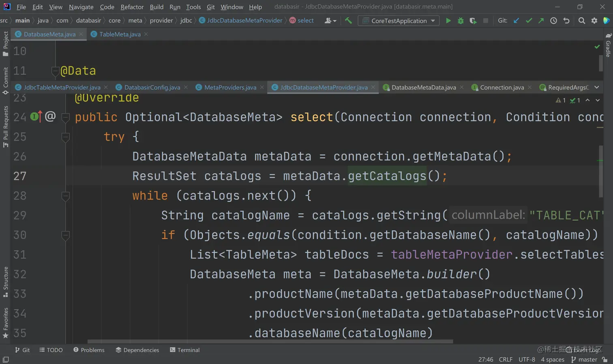The image size is (613, 364).
Task: Switch to DatabasirConfig.java tab
Action: [x=152, y=88]
